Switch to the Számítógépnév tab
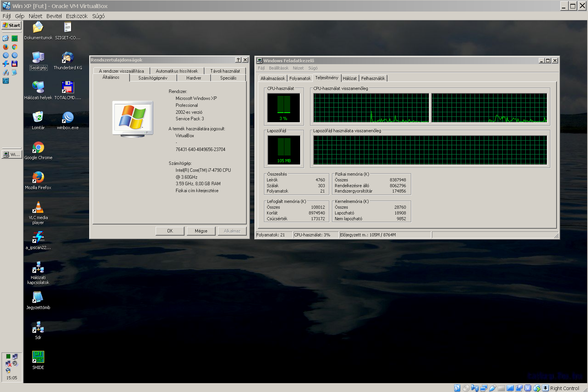 153,78
